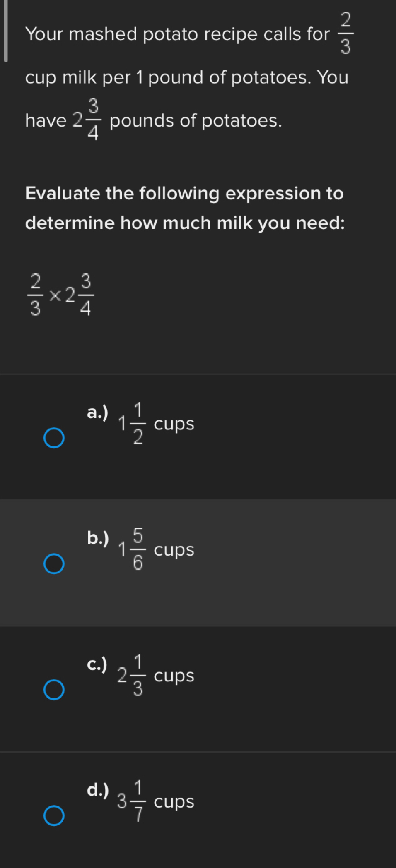This screenshot has width=396, height=868.
Task: Click the 'Evaluate the following expression to' line
Action: (184, 193)
